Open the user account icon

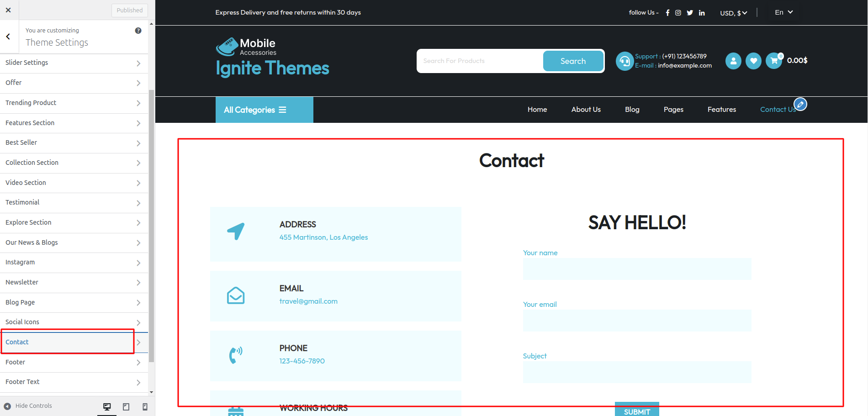tap(733, 61)
